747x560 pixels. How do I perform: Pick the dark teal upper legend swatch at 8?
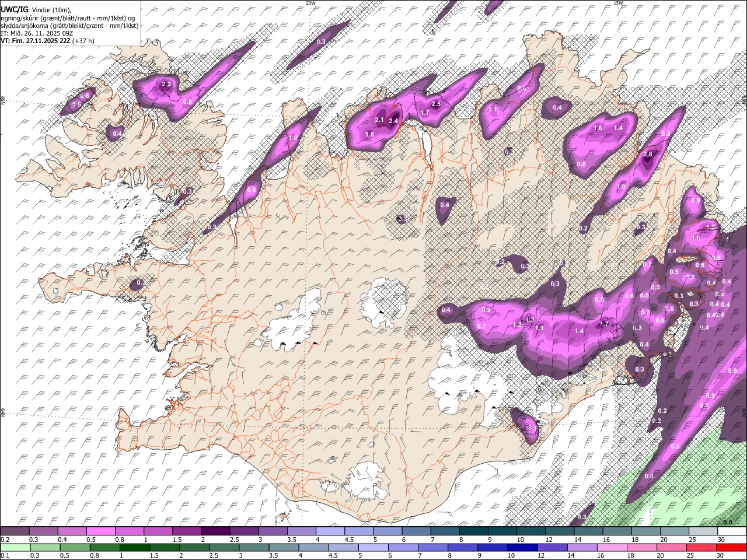[x=473, y=531]
